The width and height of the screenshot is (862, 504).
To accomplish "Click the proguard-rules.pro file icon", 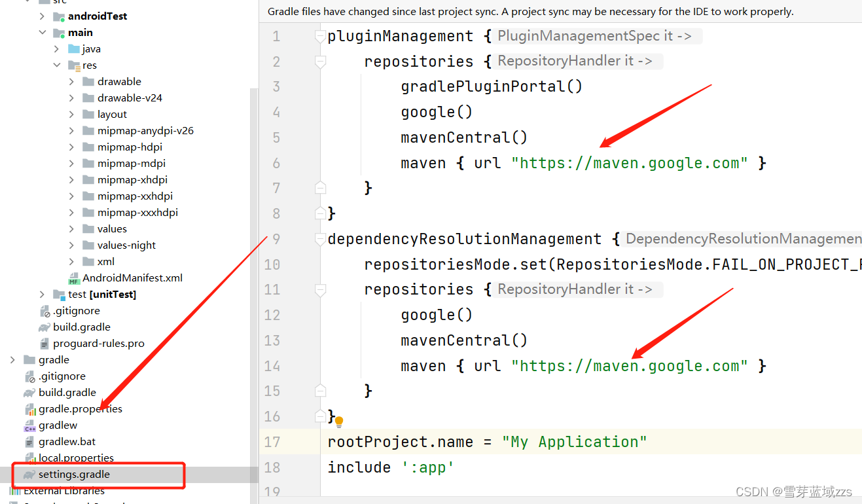I will tap(45, 343).
